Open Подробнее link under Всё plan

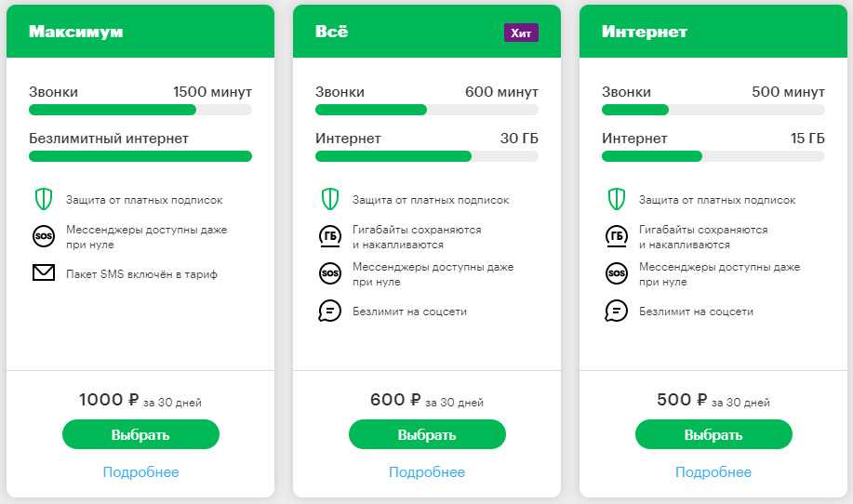tap(427, 472)
